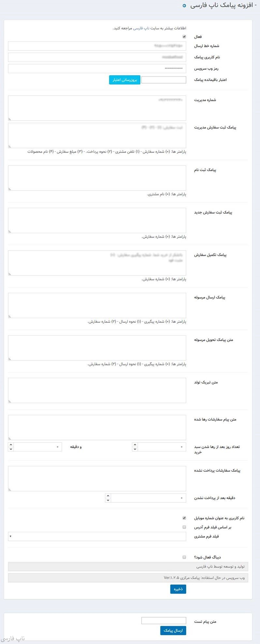Decrease the و دقیقه minutes spinner

click(11, 449)
